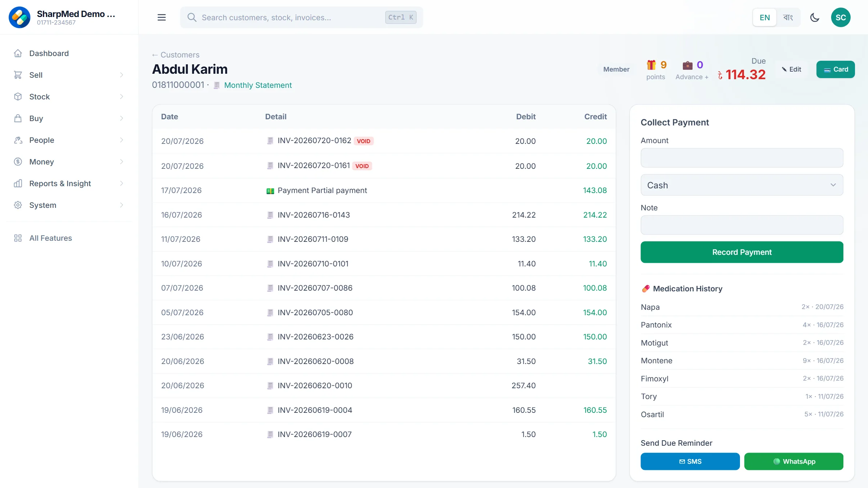868x488 pixels.
Task: Expand Reports & Insight chevron
Action: pos(122,184)
